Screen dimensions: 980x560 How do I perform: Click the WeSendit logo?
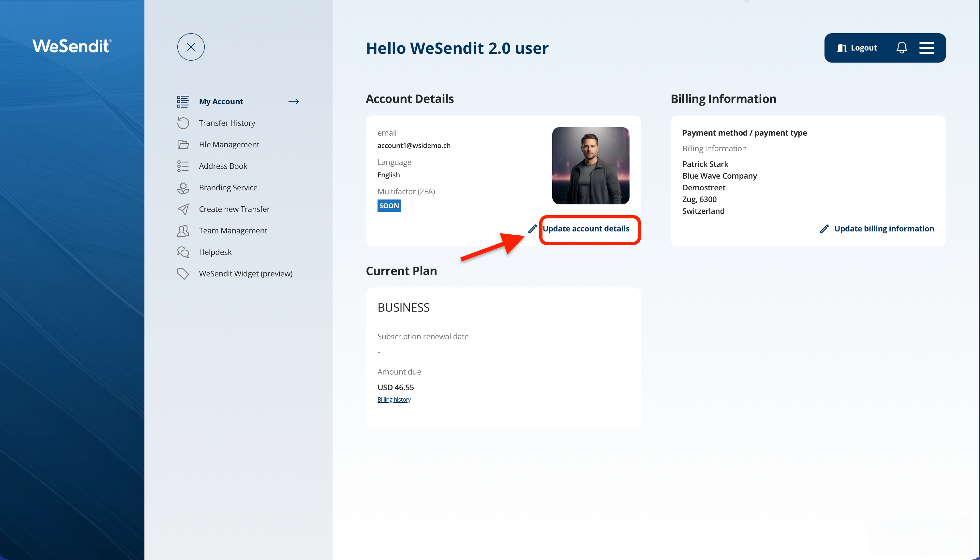72,46
